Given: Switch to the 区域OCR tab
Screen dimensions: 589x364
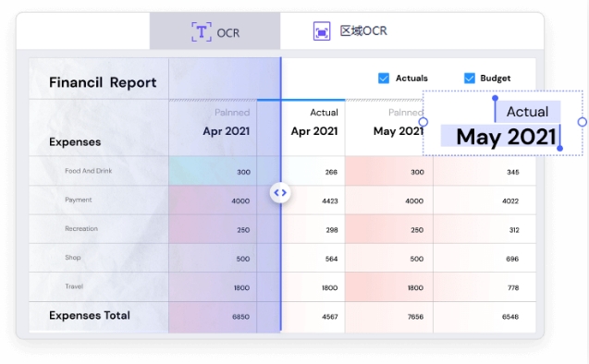Looking at the screenshot, I should tap(350, 30).
